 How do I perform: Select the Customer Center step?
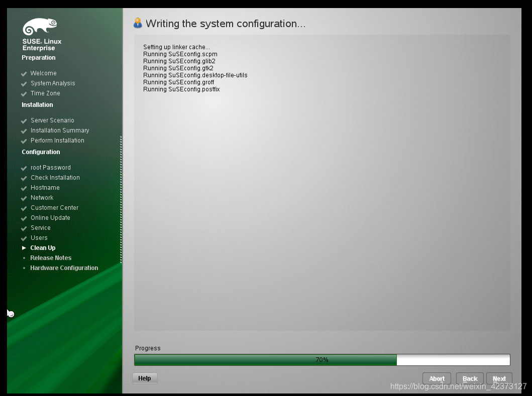54,207
